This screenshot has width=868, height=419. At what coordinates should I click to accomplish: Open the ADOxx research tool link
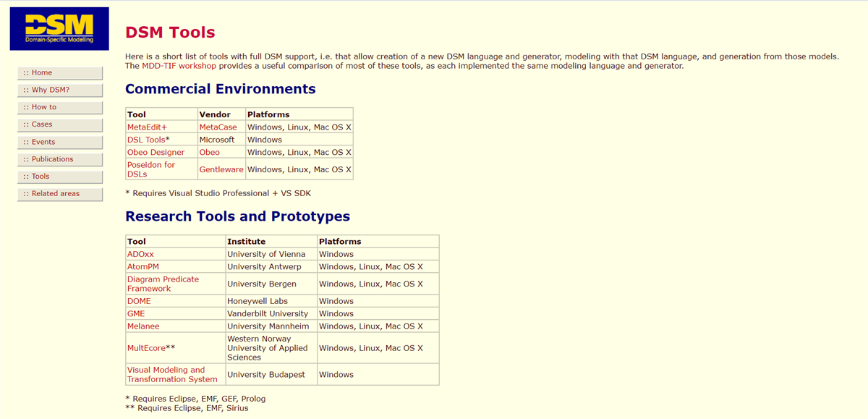(140, 254)
